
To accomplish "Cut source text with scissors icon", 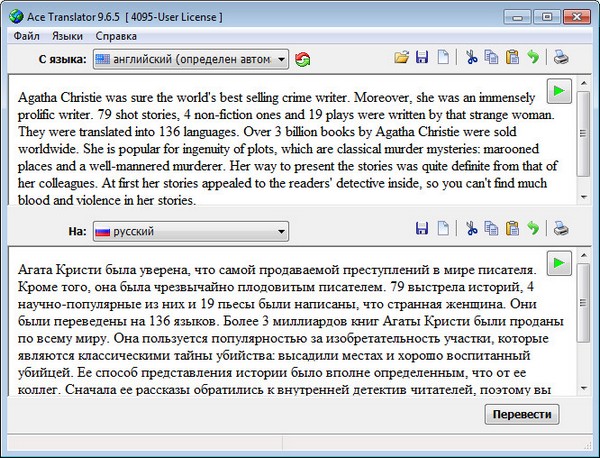I will pyautogui.click(x=471, y=59).
